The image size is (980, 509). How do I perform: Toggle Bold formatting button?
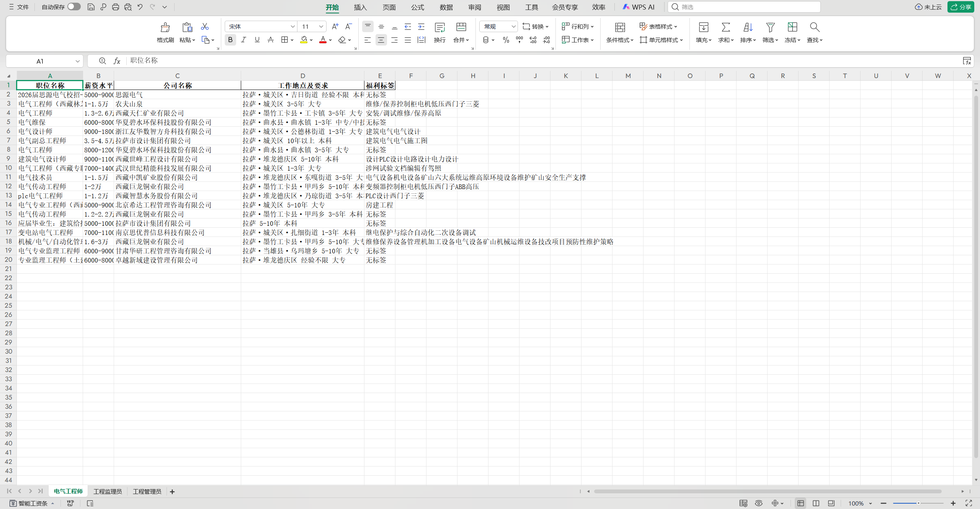(230, 40)
